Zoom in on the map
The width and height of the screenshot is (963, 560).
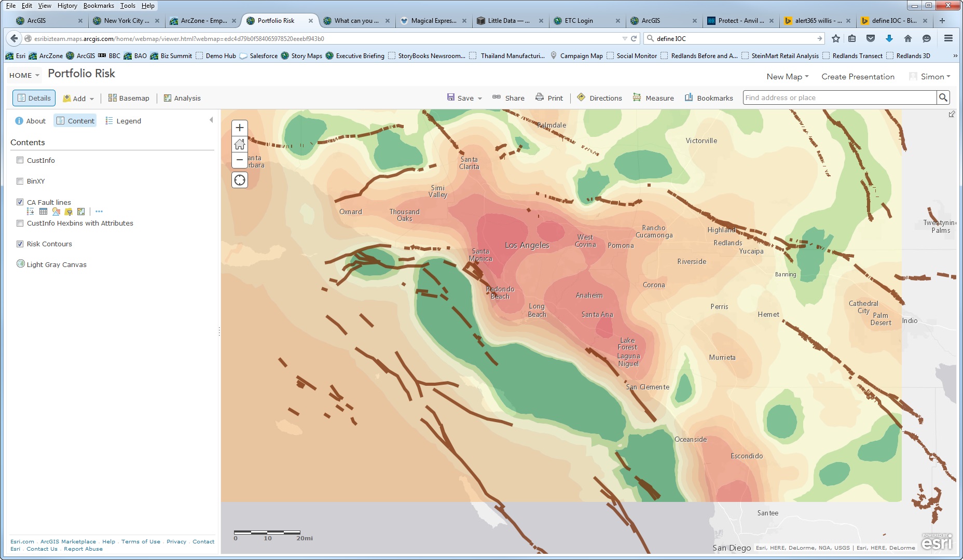[x=239, y=128]
